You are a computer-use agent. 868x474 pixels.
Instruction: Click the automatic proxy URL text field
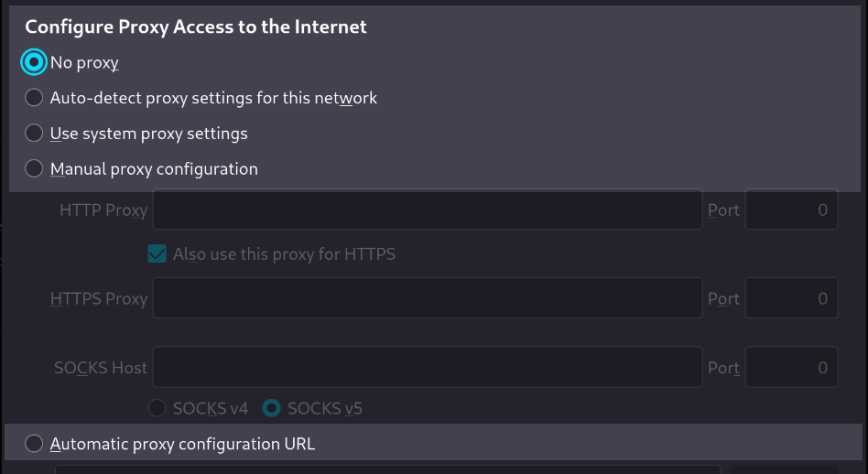(x=388, y=469)
